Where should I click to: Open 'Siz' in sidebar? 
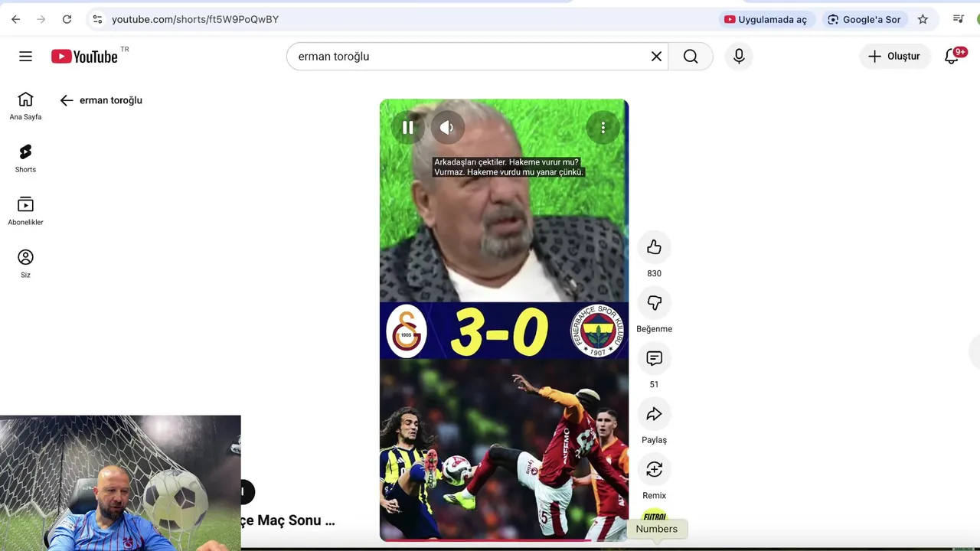pyautogui.click(x=25, y=264)
